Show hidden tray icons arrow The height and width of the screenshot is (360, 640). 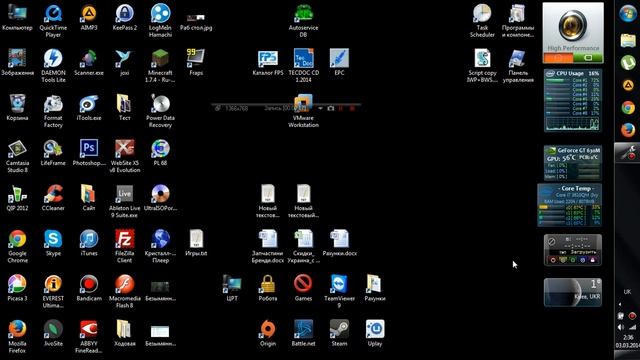click(620, 304)
